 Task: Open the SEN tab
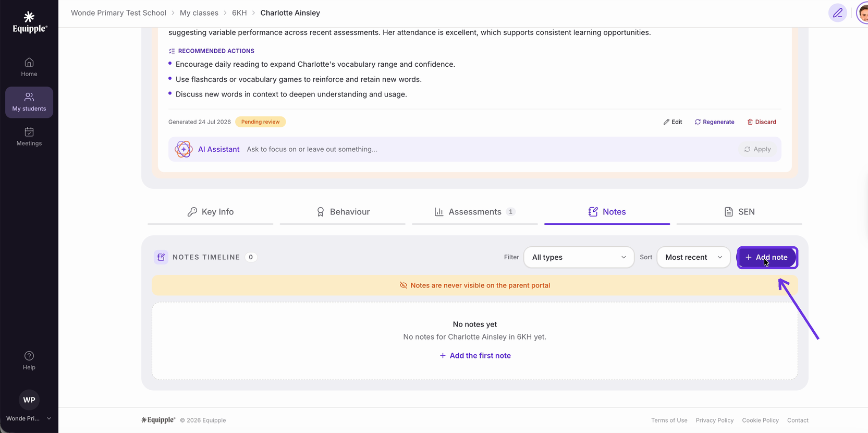pos(739,212)
